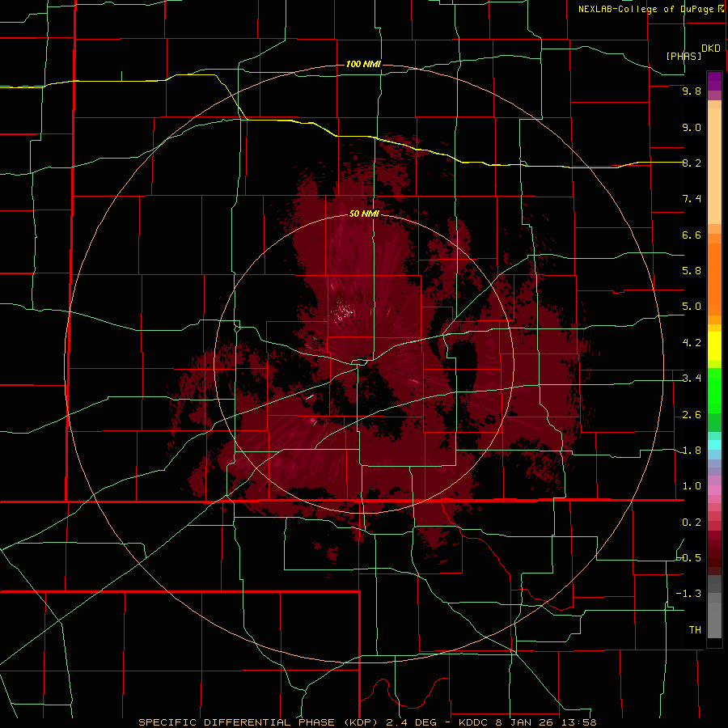Pick the bright green band on color scale

(714, 391)
